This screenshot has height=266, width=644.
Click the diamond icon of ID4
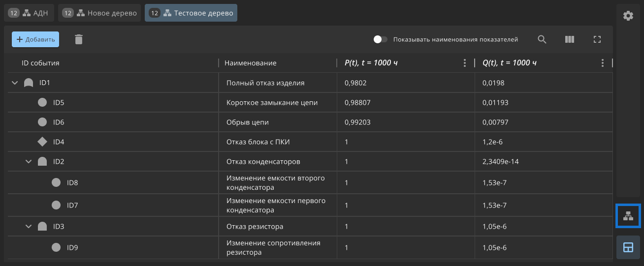pos(42,142)
